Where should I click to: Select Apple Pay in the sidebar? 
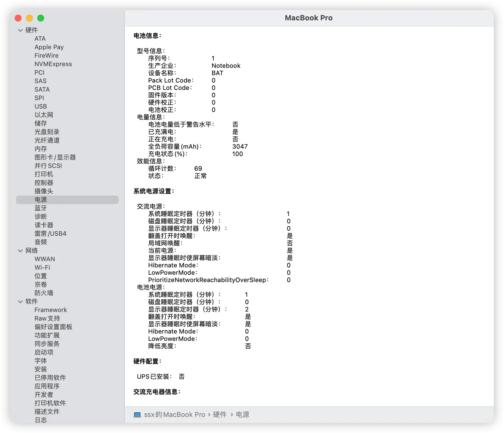(49, 47)
